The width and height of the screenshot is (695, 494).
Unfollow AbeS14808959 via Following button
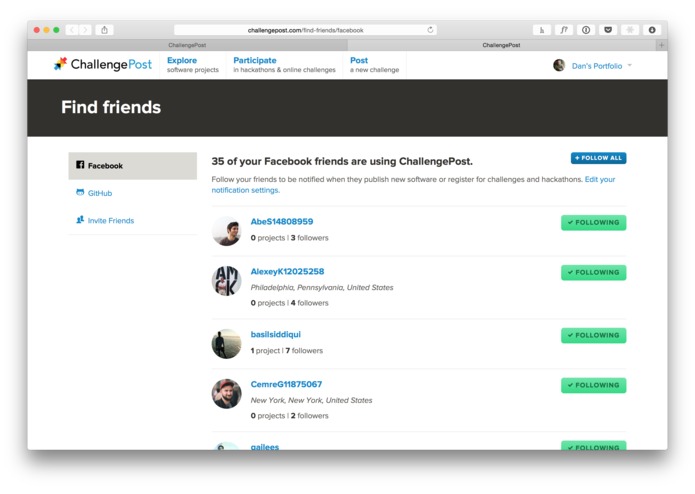(x=593, y=222)
